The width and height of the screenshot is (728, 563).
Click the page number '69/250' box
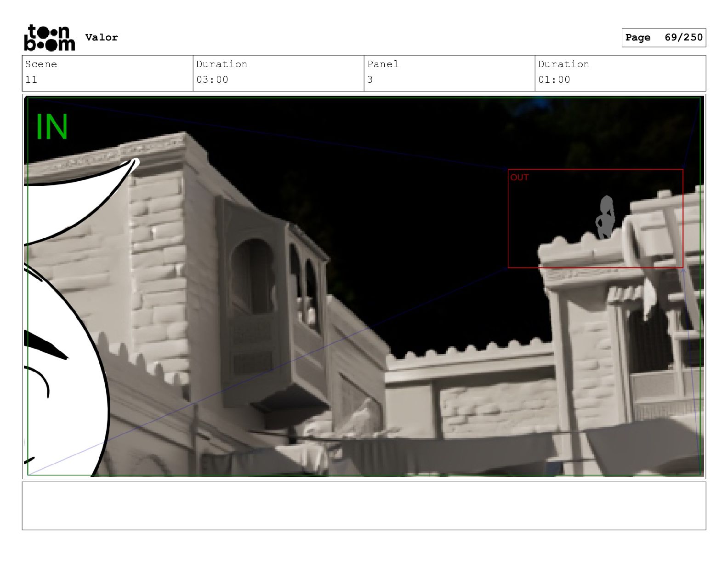(x=664, y=37)
